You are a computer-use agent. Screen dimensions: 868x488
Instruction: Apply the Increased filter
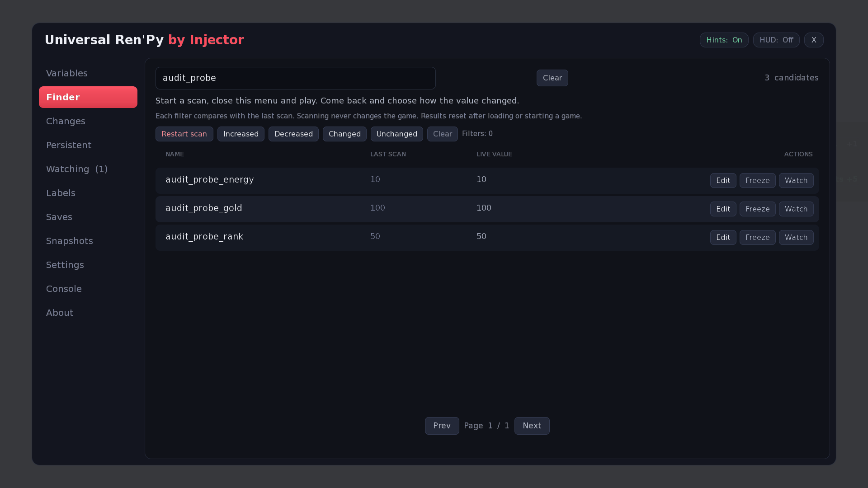[241, 134]
